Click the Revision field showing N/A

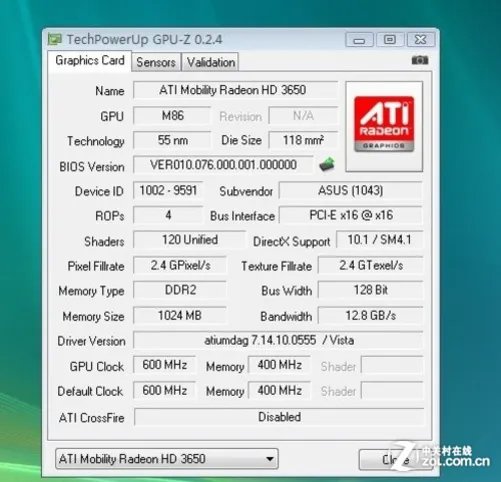click(x=303, y=115)
